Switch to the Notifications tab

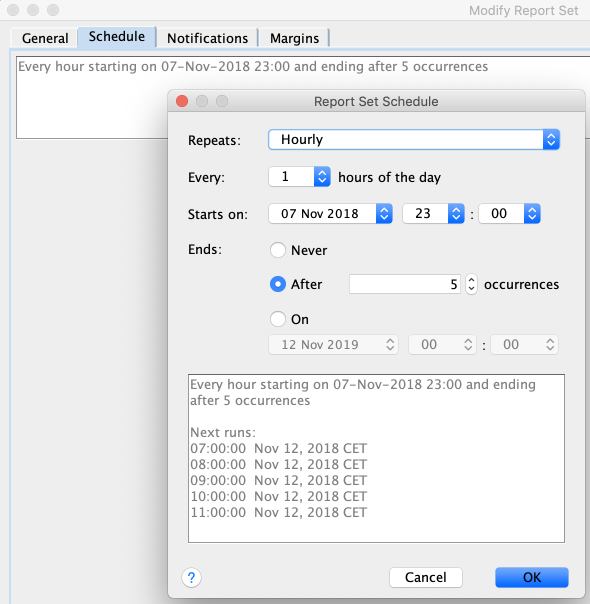pyautogui.click(x=207, y=38)
